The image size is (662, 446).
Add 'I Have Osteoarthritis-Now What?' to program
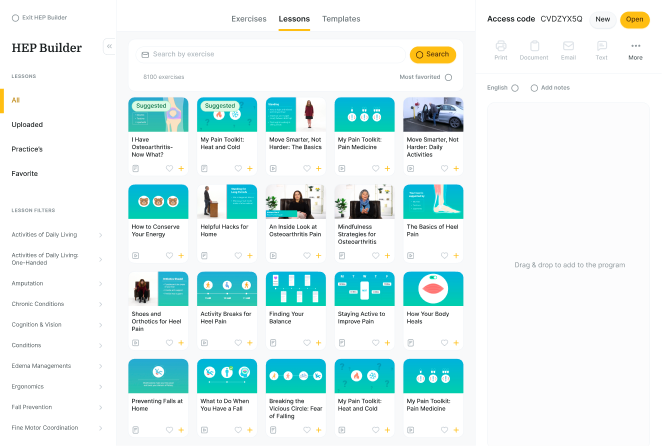[181, 169]
